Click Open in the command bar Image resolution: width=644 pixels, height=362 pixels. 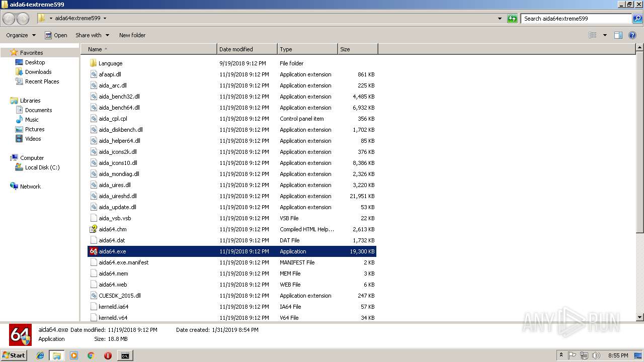pyautogui.click(x=56, y=35)
